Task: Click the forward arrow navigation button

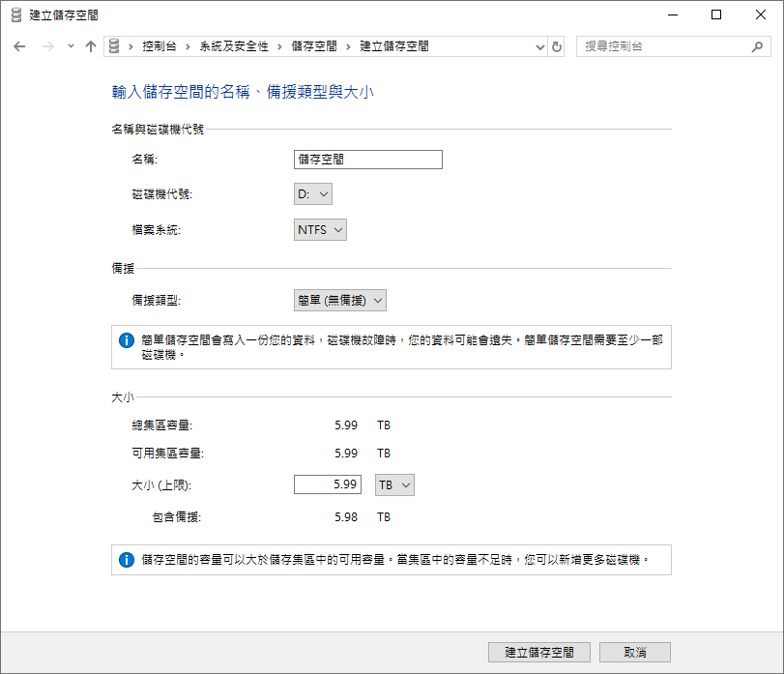Action: [x=47, y=46]
